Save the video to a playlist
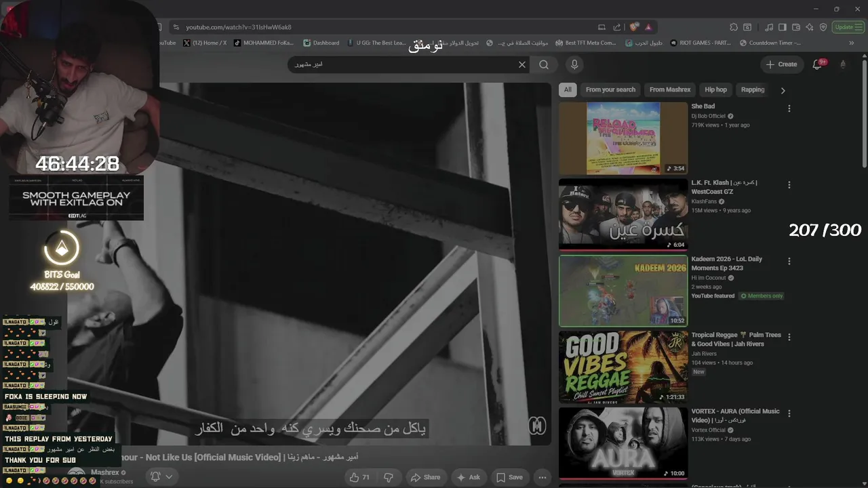 (x=509, y=477)
